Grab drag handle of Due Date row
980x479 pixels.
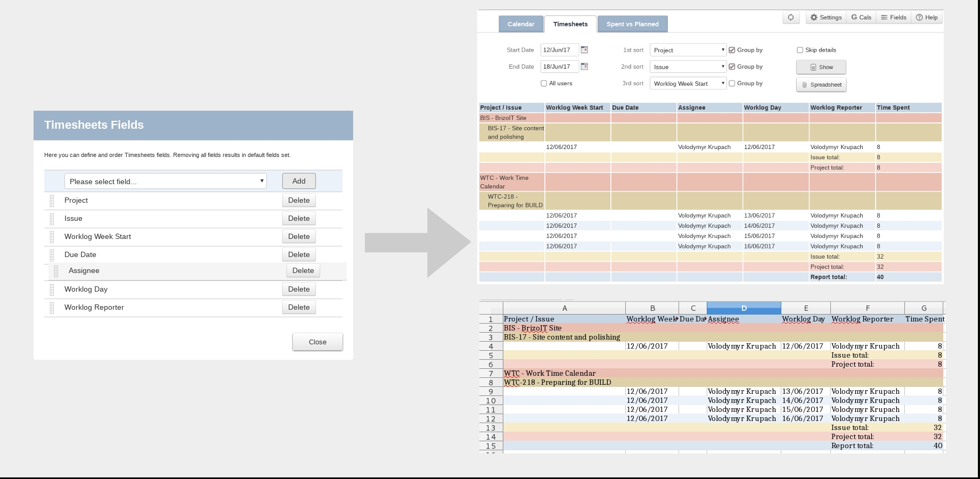[52, 255]
